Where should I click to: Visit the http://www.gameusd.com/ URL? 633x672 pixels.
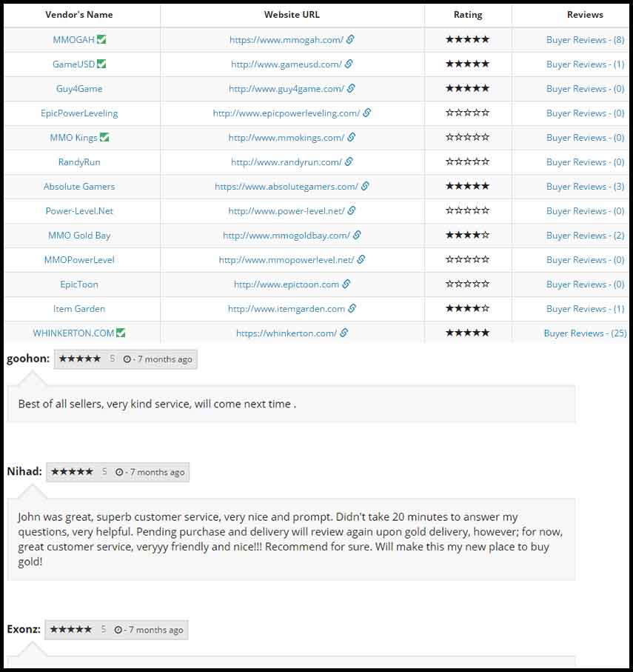click(x=286, y=64)
